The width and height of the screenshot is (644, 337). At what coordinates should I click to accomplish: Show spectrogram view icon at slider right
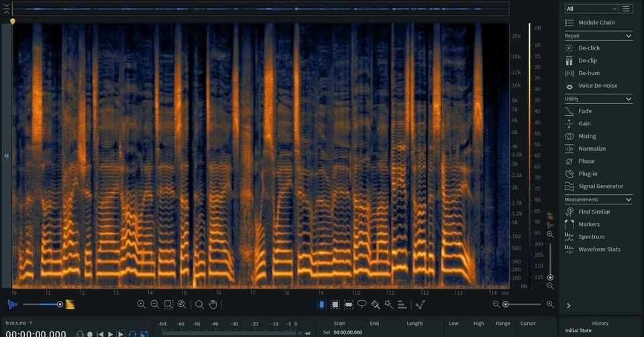click(x=70, y=305)
